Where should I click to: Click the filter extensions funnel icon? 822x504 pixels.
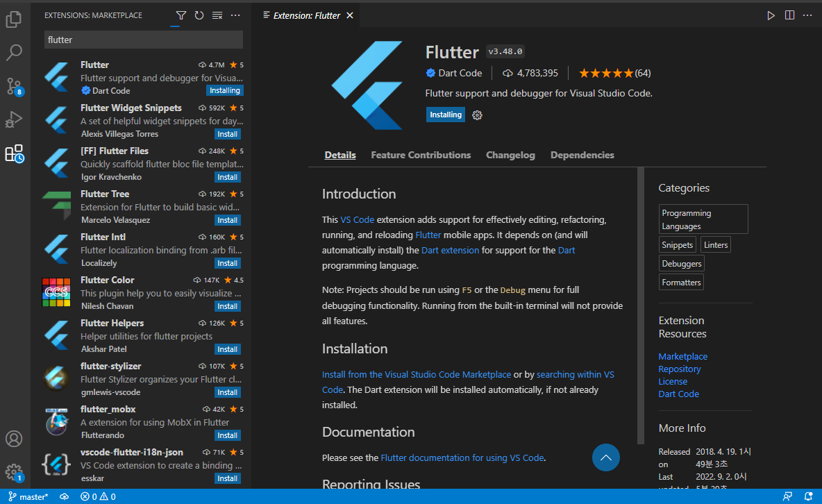[x=181, y=15]
